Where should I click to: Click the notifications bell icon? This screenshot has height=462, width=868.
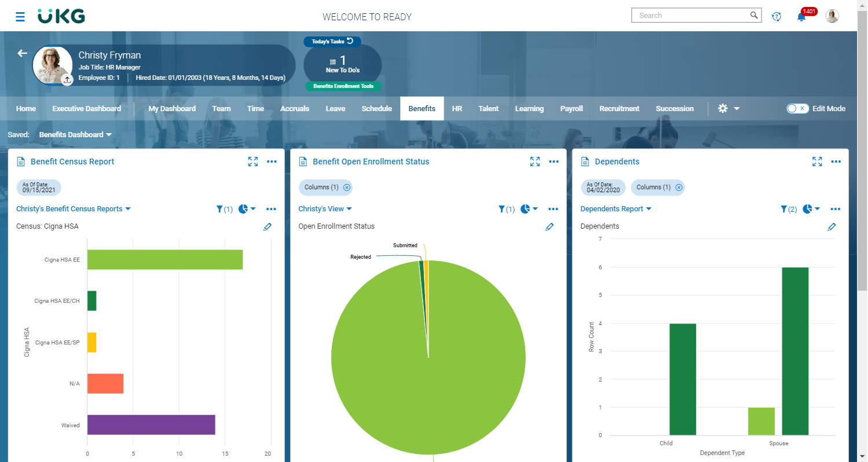801,16
